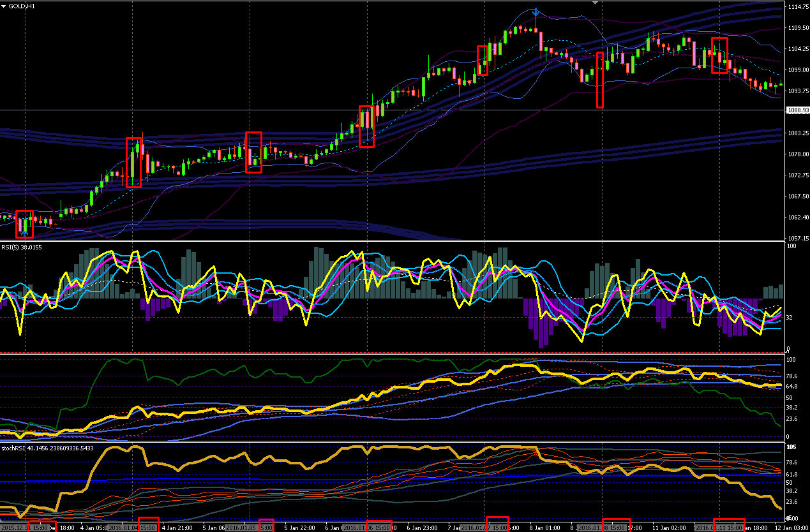Click the 2016.01.05 time marker
The width and height of the screenshot is (810, 532).
click(250, 528)
